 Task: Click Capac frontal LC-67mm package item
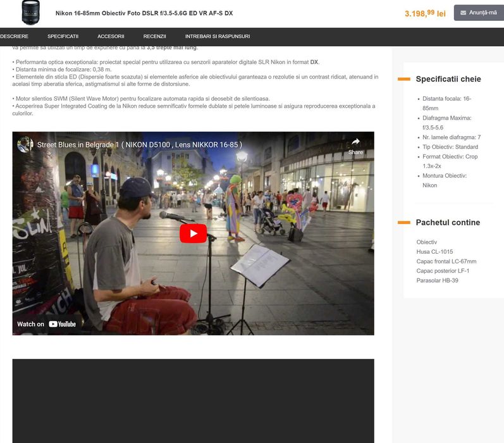point(446,261)
